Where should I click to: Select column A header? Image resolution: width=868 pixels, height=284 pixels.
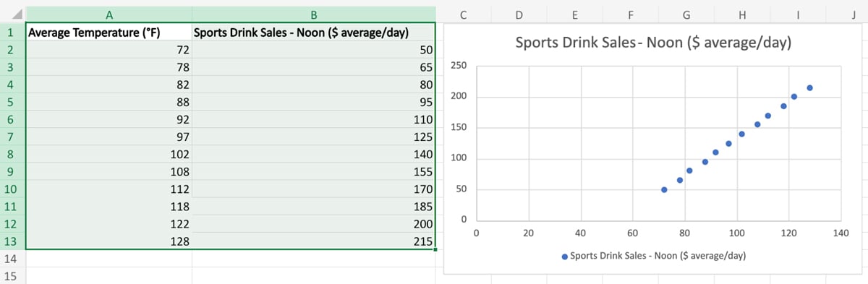[x=109, y=14]
